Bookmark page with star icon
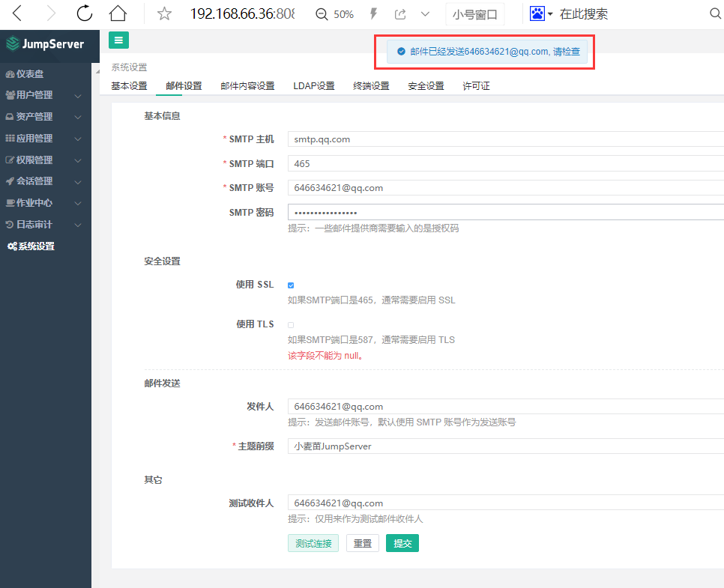Viewport: 724px width, 588px height. click(x=164, y=13)
